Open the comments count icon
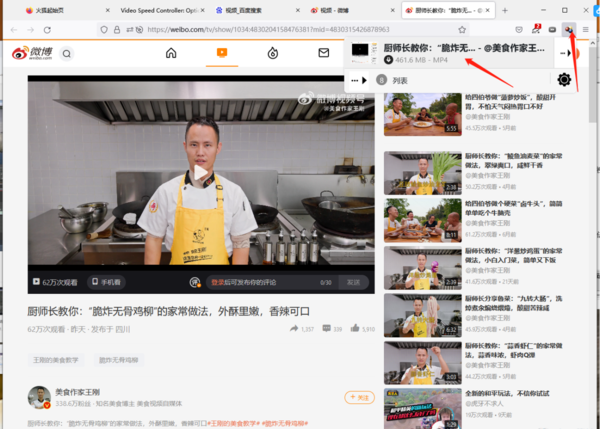This screenshot has height=429, width=600. tap(325, 328)
